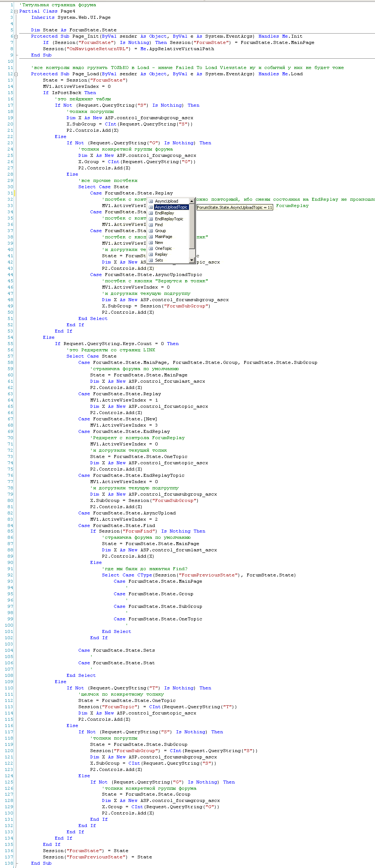Click 'Session("OnNavigateReturnURL")' assignment line
This screenshot has width=375, height=868.
[x=128, y=49]
